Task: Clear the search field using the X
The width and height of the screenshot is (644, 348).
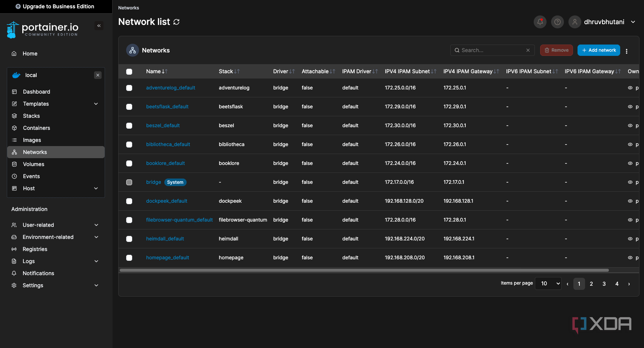Action: pyautogui.click(x=528, y=50)
